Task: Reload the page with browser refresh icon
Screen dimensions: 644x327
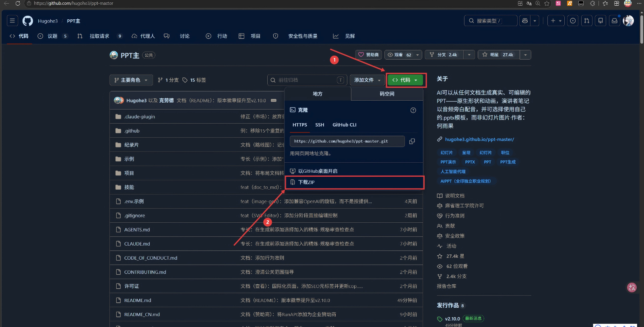Action: [x=17, y=3]
